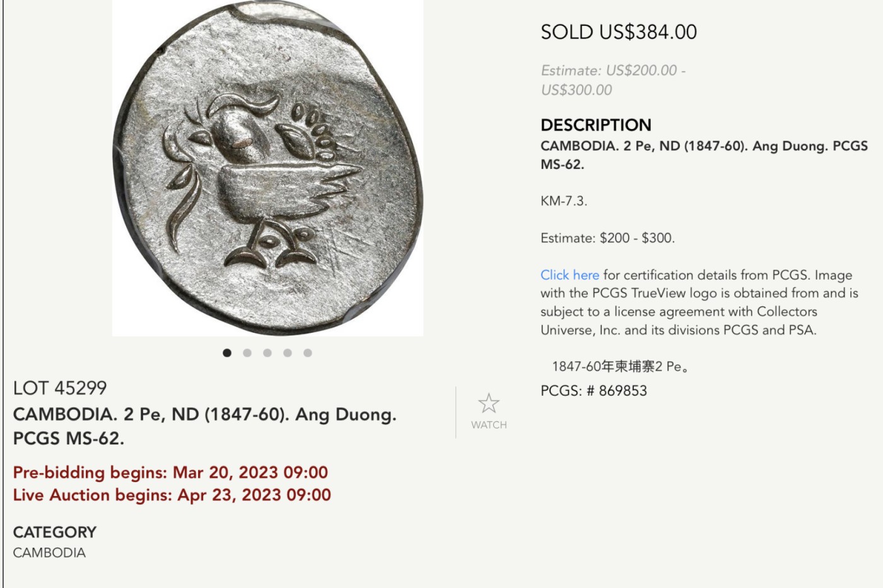Click the Watch star icon

point(489,403)
